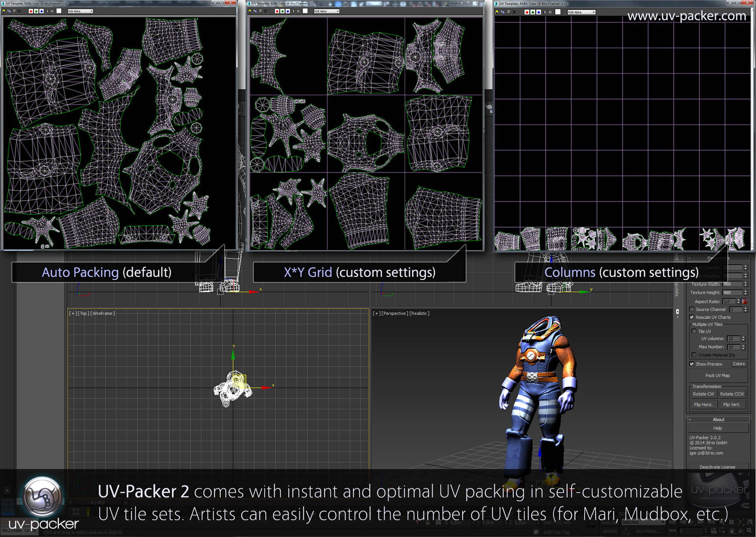The height and width of the screenshot is (537, 756).
Task: Click Display Alpha icon in Auto Packing window
Action: pos(47,11)
